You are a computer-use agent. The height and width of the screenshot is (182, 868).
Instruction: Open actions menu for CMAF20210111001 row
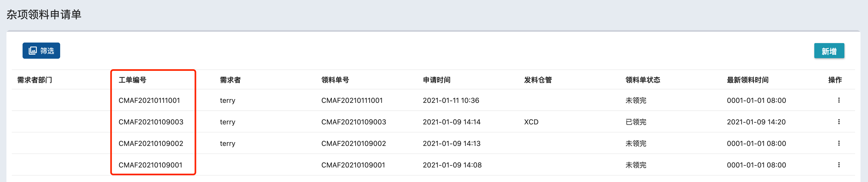(x=839, y=100)
